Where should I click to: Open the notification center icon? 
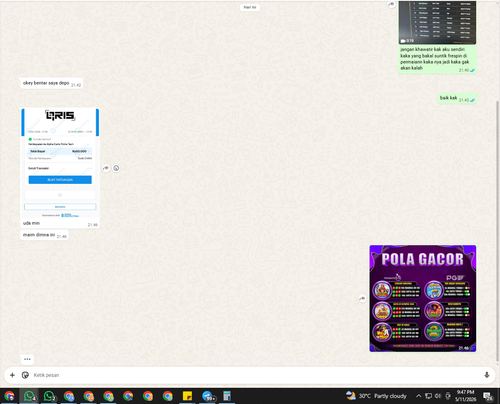[488, 396]
